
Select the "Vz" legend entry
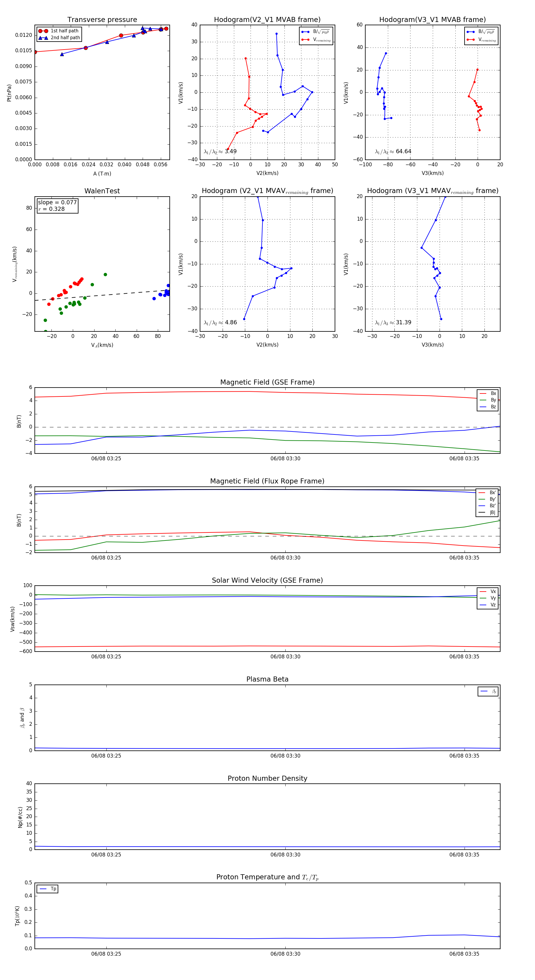point(488,605)
